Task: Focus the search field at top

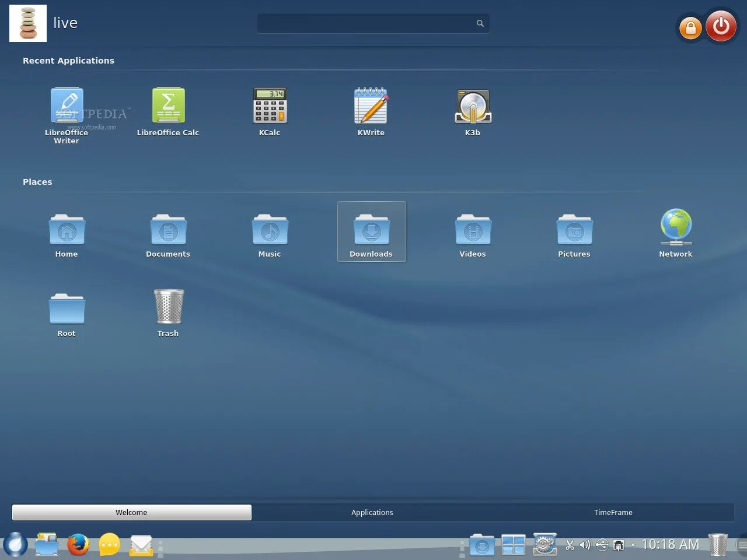Action: (373, 23)
